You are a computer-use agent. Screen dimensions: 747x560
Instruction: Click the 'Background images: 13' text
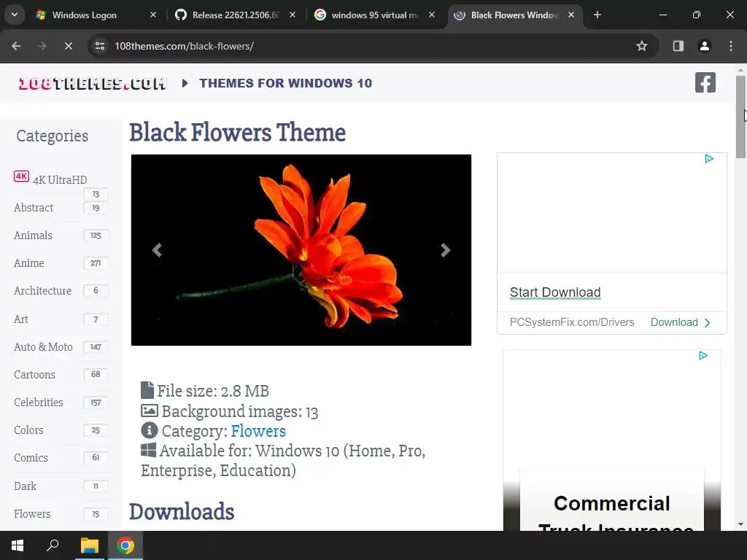239,411
